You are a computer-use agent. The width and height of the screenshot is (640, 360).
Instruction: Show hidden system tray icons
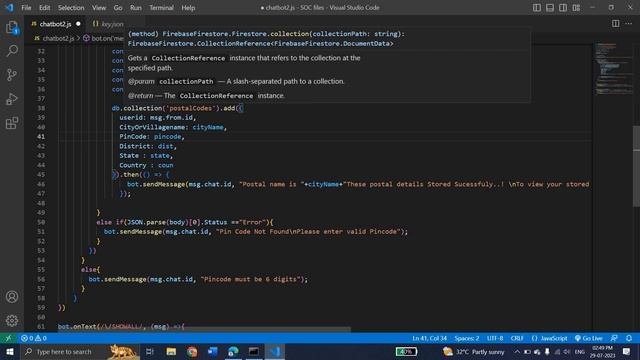517,351
